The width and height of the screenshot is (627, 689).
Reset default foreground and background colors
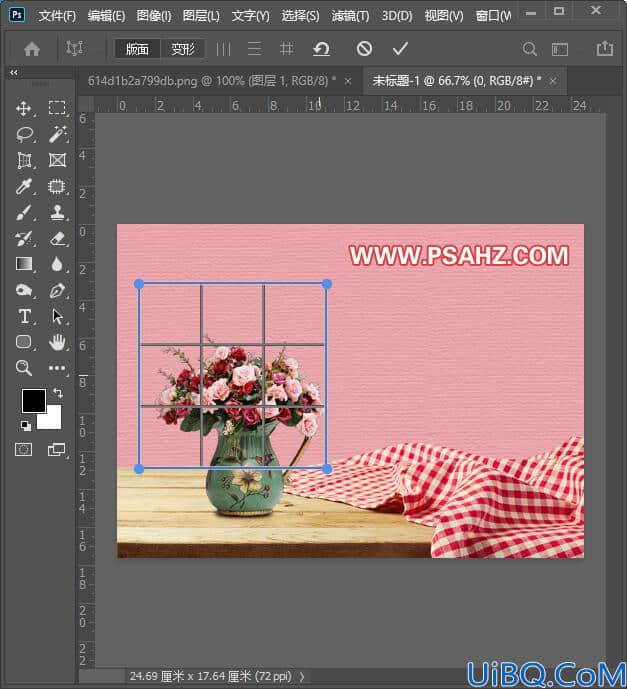[x=26, y=425]
